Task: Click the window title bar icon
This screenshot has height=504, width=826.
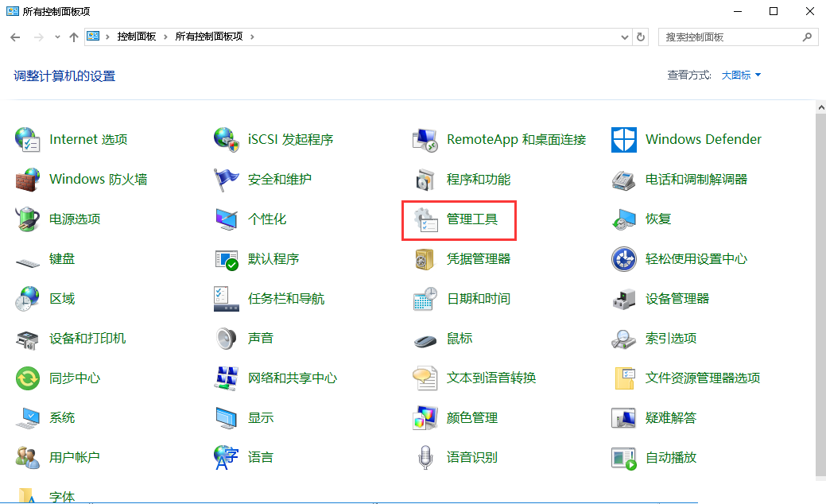Action: 13,11
